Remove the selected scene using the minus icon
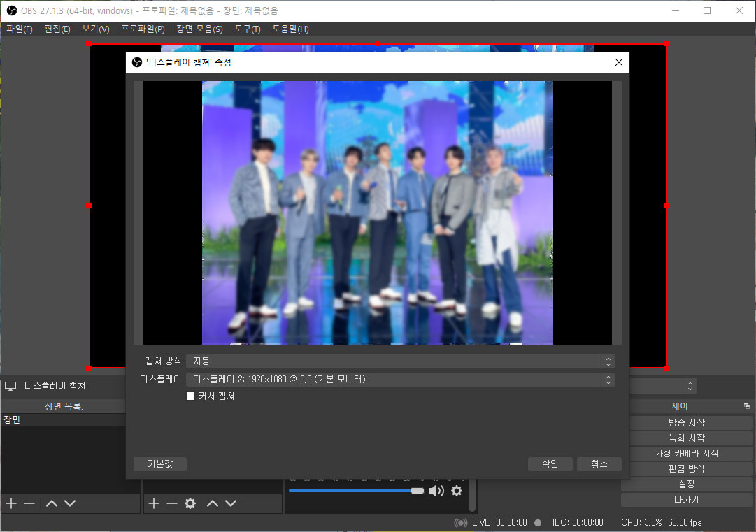756x532 pixels. pos(31,503)
